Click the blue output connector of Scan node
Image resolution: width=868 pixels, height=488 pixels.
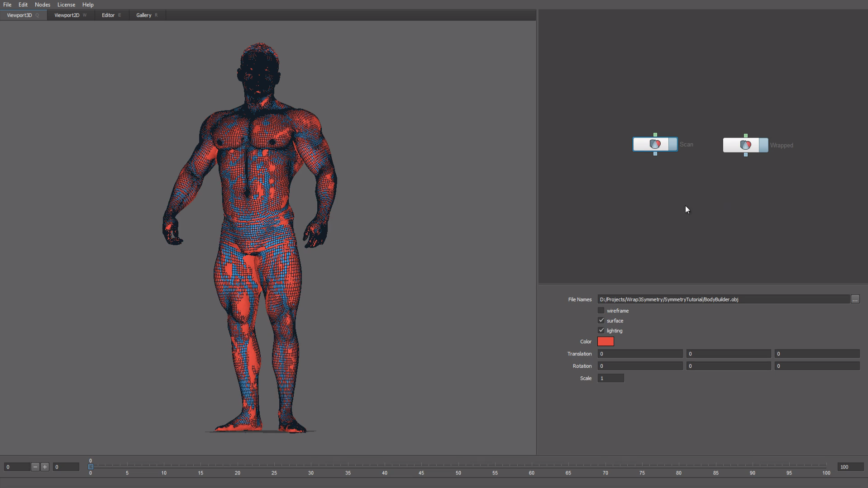tap(655, 154)
